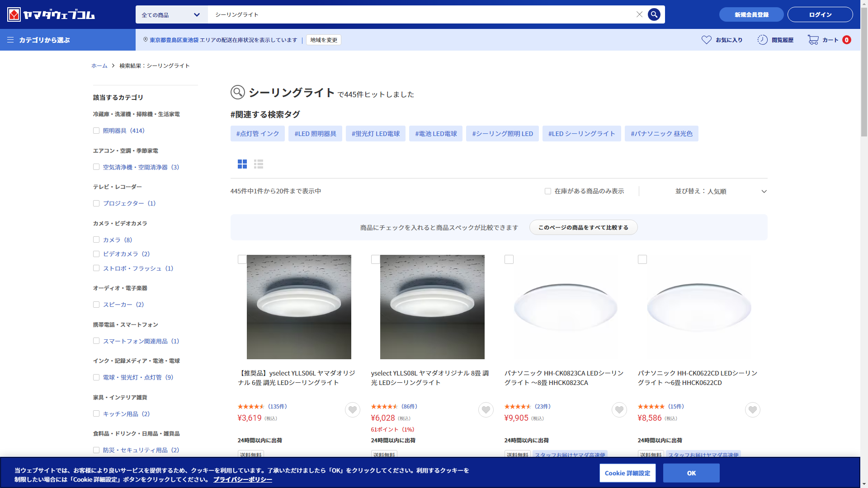Enable 在庫がある商品のみ表示 checkbox
Viewport: 868px width, 488px height.
pyautogui.click(x=548, y=191)
